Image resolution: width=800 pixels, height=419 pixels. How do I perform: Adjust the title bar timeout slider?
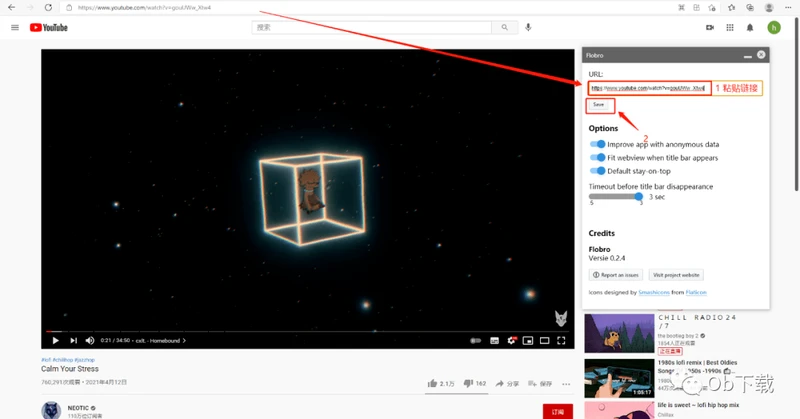(639, 196)
